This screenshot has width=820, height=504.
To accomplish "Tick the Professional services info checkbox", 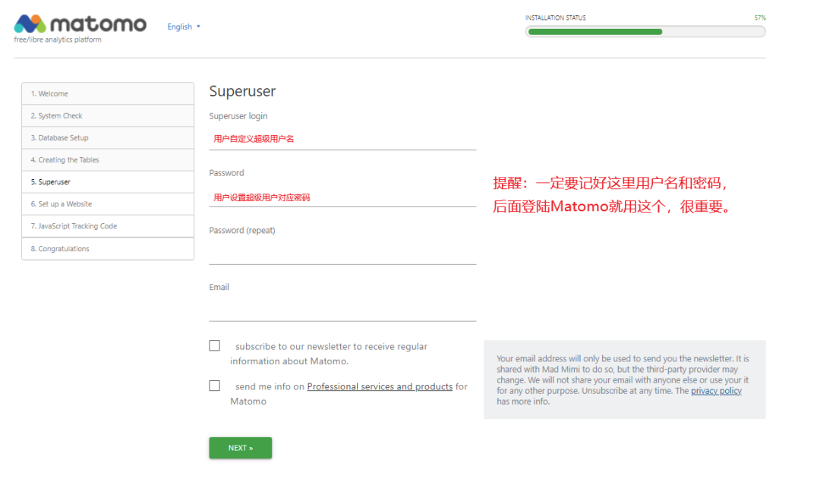I will click(x=214, y=386).
